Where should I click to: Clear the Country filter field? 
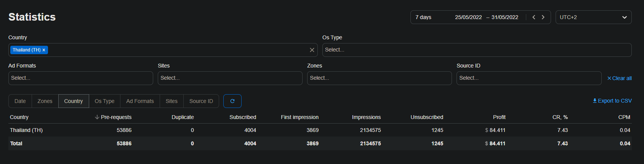pyautogui.click(x=312, y=50)
